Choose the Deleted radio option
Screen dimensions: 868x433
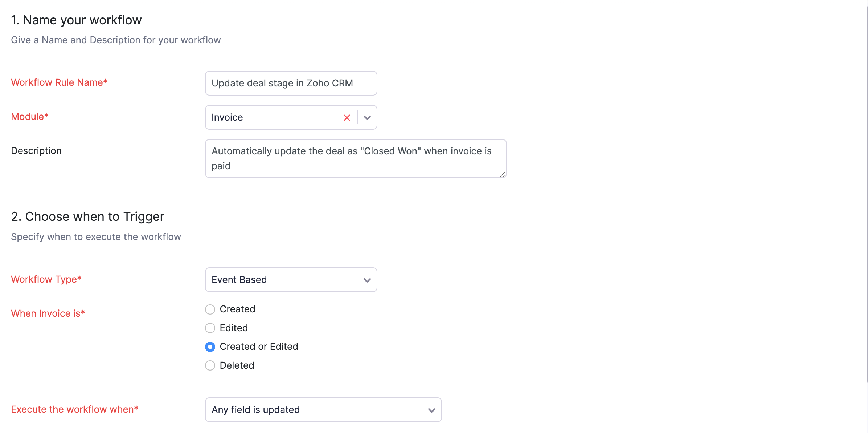[210, 365]
